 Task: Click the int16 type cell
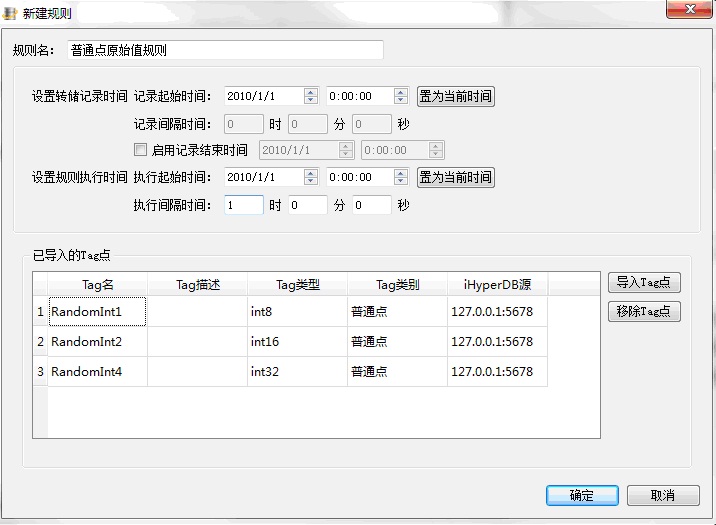[297, 341]
